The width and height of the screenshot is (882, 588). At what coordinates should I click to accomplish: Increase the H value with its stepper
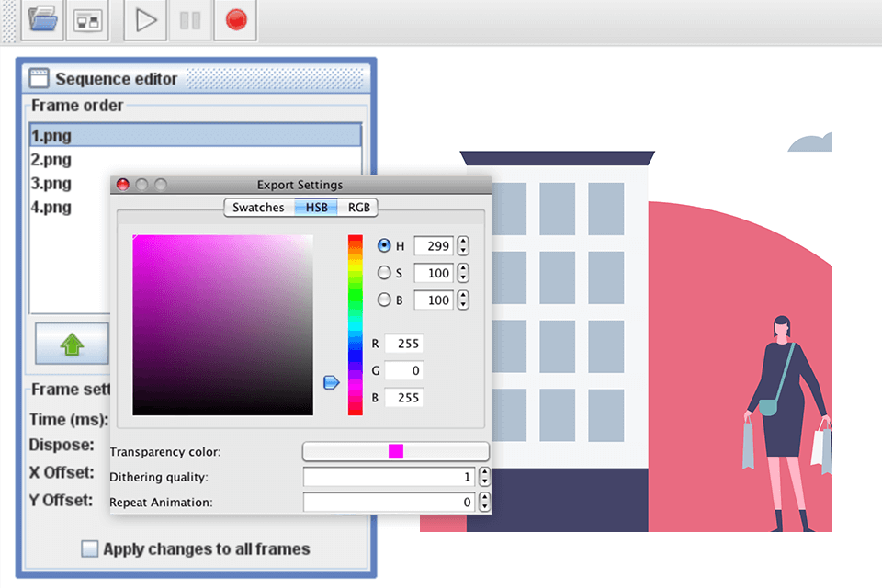[462, 241]
